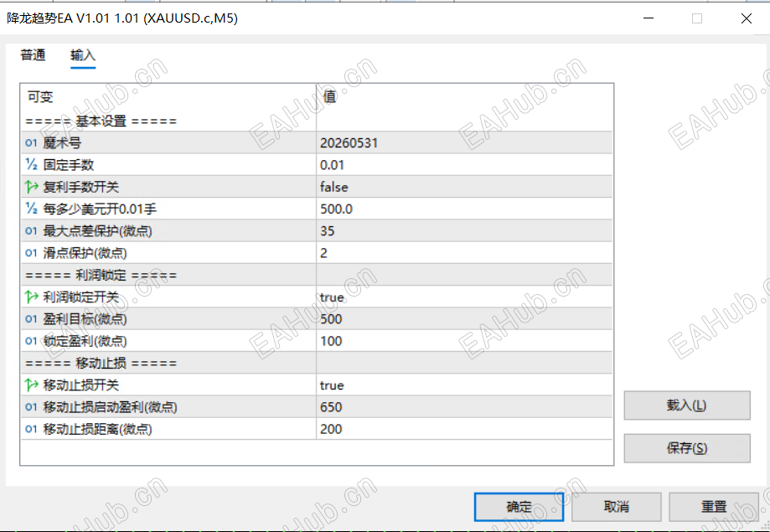Click the boolean arrow icon beside 复利手数开关

[x=32, y=187]
